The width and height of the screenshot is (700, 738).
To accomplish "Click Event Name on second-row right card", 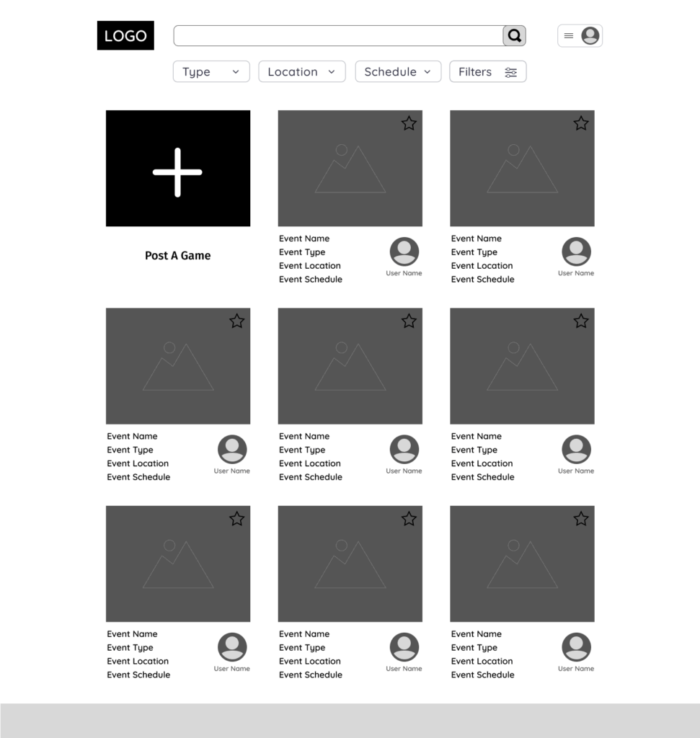I will tap(477, 436).
